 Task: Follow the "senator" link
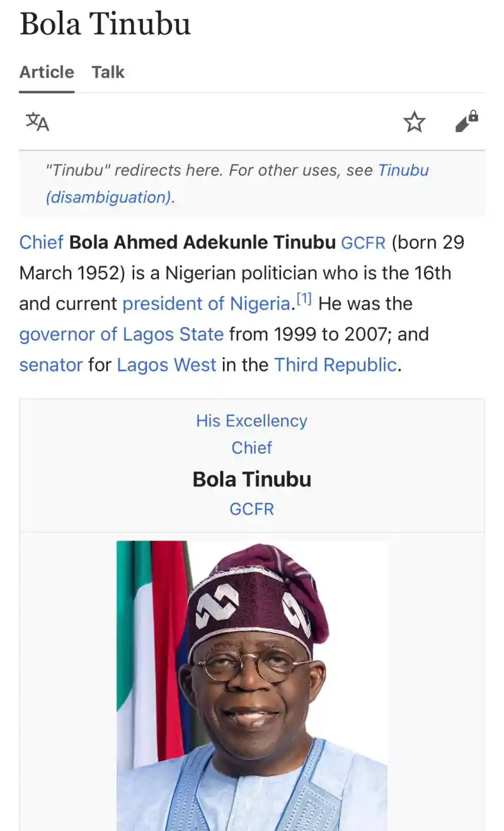coord(50,365)
